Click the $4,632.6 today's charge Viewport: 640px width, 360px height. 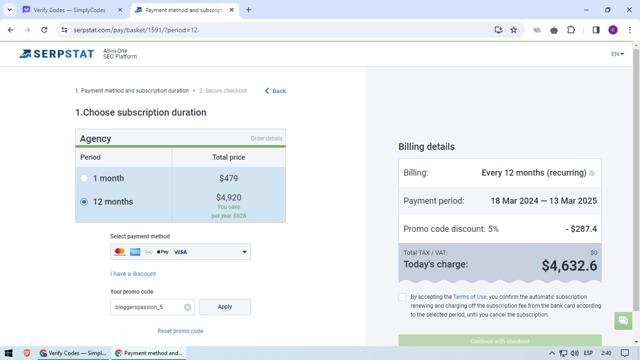tap(569, 266)
